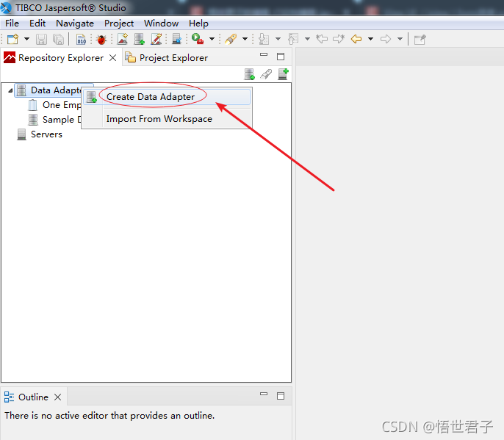The height and width of the screenshot is (440, 504).
Task: Open the Help menu
Action: coord(198,24)
